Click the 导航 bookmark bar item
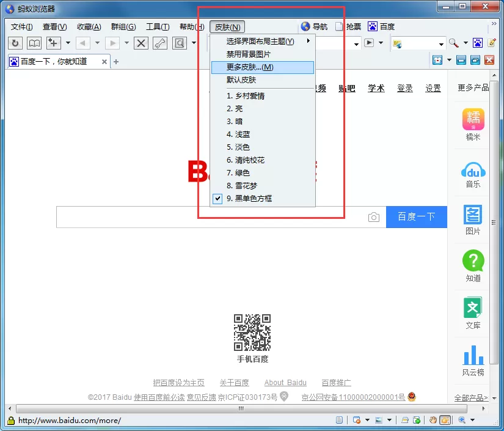The width and height of the screenshot is (504, 431). [x=315, y=27]
